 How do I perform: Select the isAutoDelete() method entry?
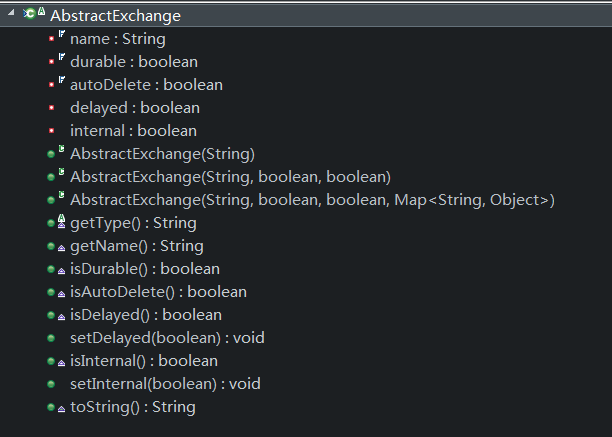coord(158,292)
